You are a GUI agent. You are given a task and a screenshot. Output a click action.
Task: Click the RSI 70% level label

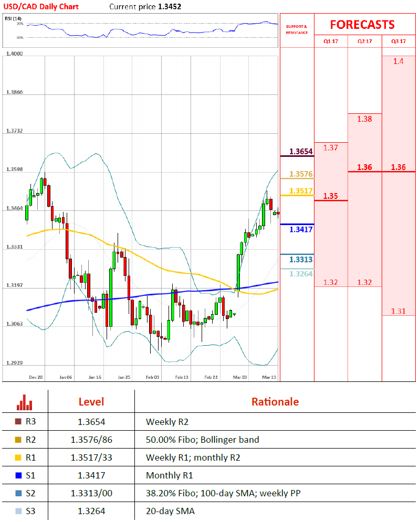pyautogui.click(x=20, y=24)
